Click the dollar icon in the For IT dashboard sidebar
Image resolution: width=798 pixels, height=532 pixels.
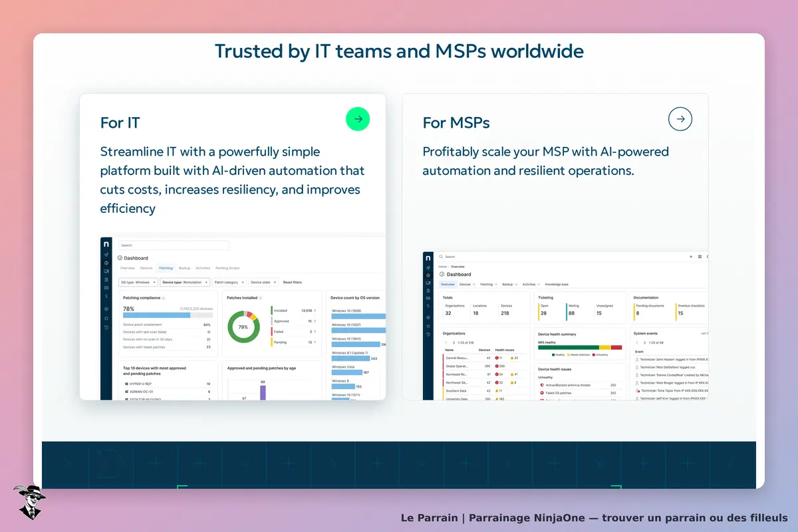click(106, 296)
